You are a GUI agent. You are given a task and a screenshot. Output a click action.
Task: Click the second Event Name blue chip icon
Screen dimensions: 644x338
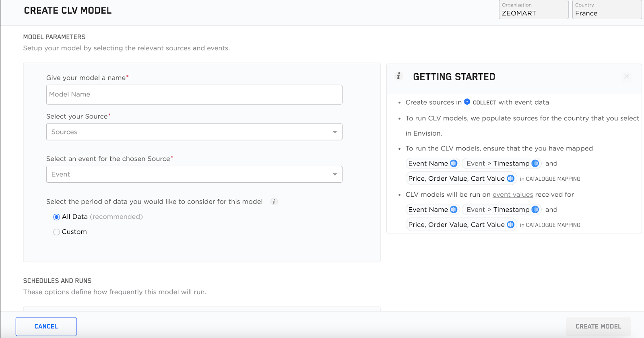point(454,210)
